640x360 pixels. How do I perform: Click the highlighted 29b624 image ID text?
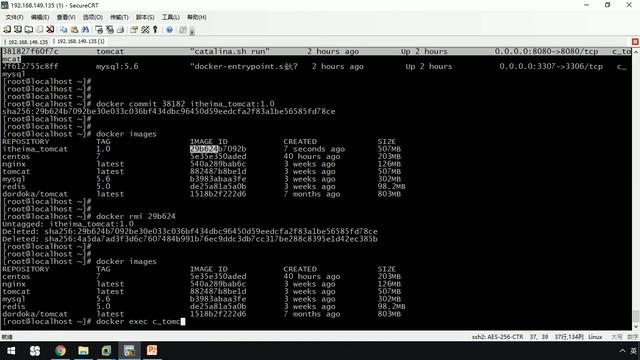pos(204,149)
